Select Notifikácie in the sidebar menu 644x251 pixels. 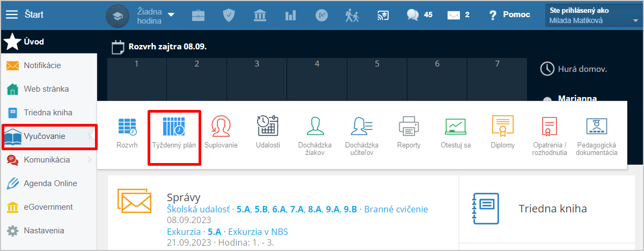pyautogui.click(x=49, y=65)
